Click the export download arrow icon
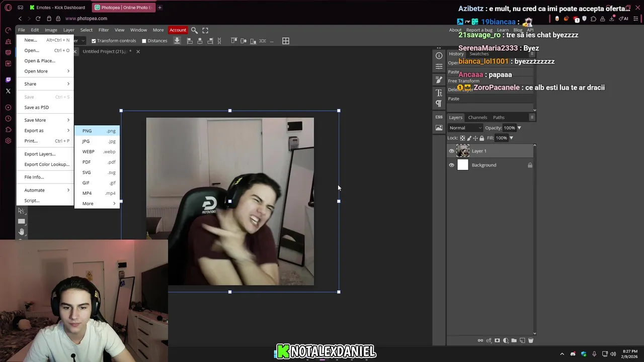 177,41
